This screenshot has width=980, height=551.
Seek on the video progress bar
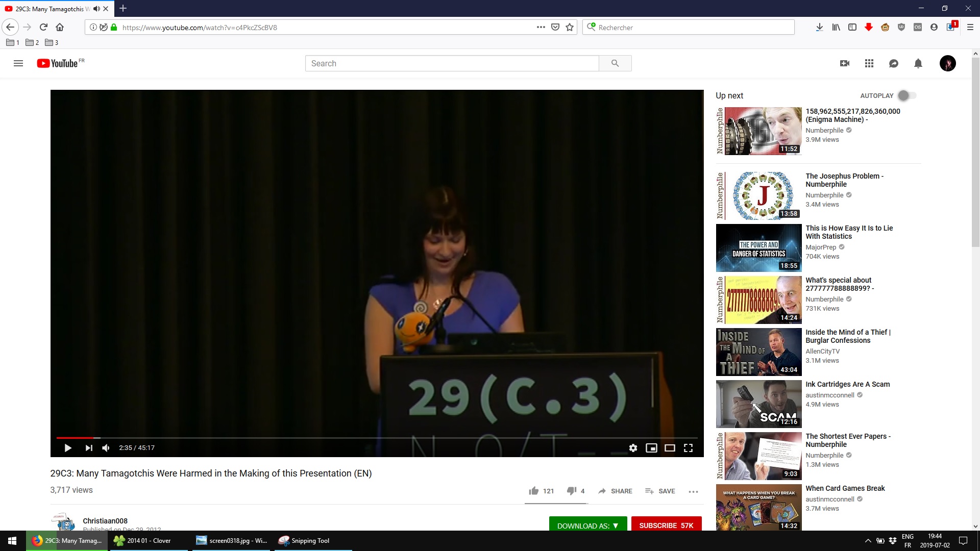point(357,438)
